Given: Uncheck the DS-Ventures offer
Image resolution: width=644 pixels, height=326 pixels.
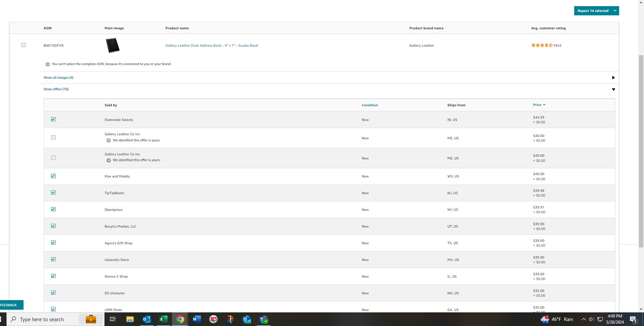Looking at the screenshot, I should pos(53,293).
